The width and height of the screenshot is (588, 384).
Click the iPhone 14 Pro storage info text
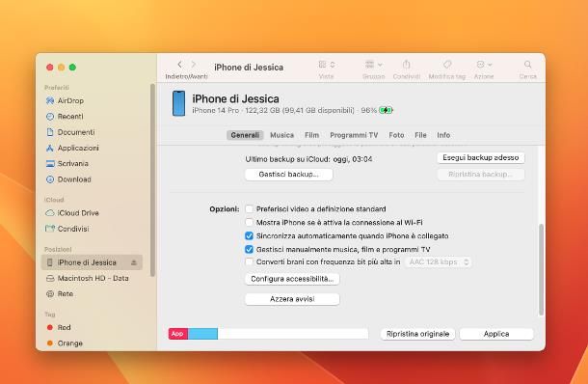pyautogui.click(x=284, y=110)
